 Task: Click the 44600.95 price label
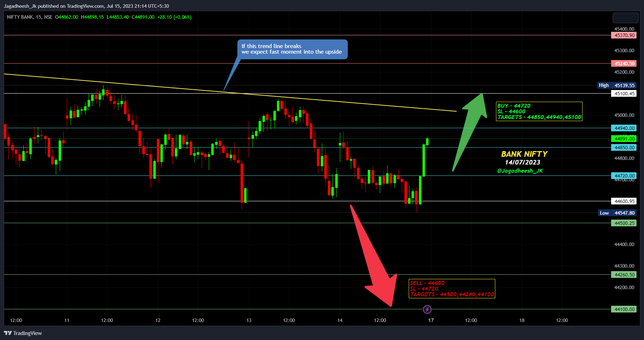pyautogui.click(x=624, y=201)
